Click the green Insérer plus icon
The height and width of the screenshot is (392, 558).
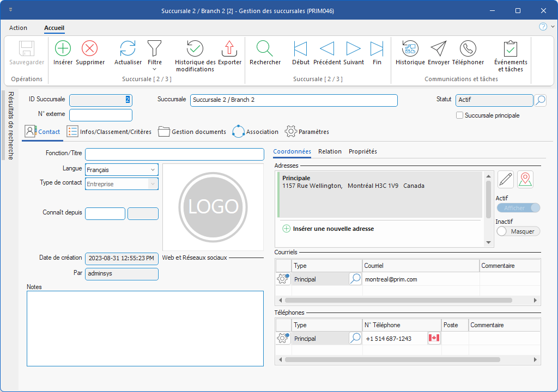tap(63, 48)
